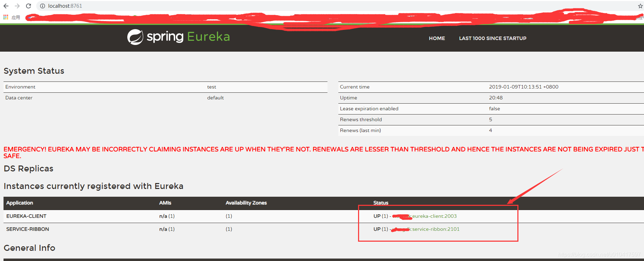Reload the page using refresh icon
This screenshot has width=644, height=261.
tap(28, 6)
